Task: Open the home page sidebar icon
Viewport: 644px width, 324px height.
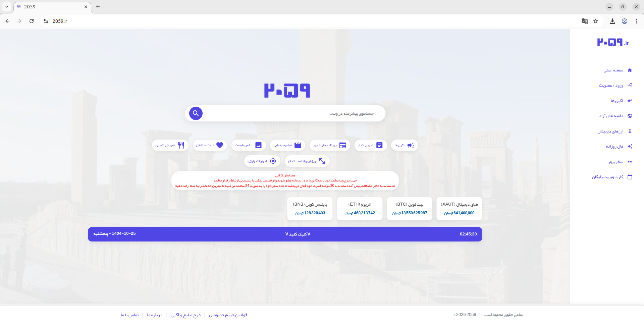Action: pos(630,70)
